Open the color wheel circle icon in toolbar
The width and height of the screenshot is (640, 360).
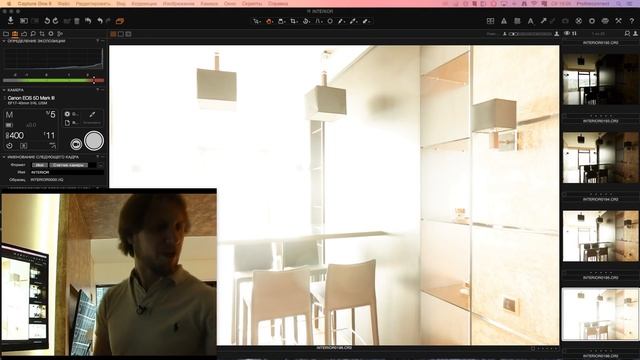pyautogui.click(x=579, y=21)
